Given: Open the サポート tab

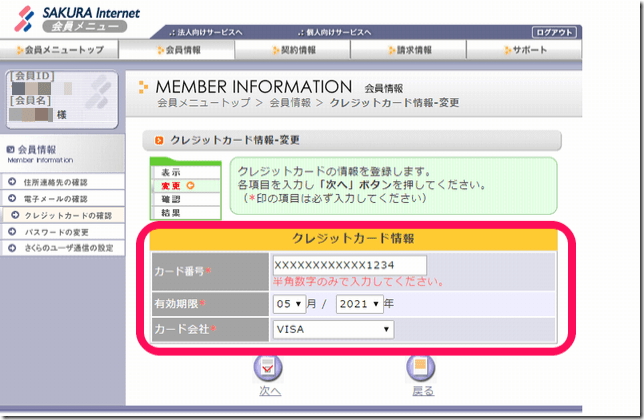Looking at the screenshot, I should (x=527, y=49).
